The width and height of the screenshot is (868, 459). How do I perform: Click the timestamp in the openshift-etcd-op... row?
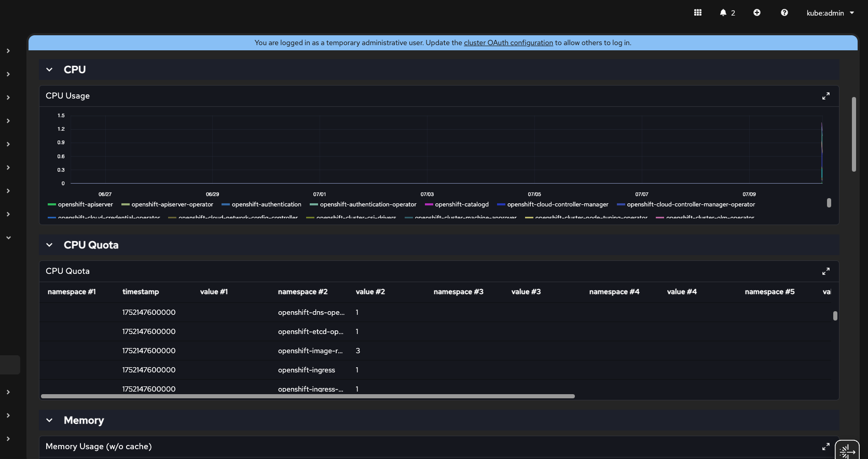point(149,331)
